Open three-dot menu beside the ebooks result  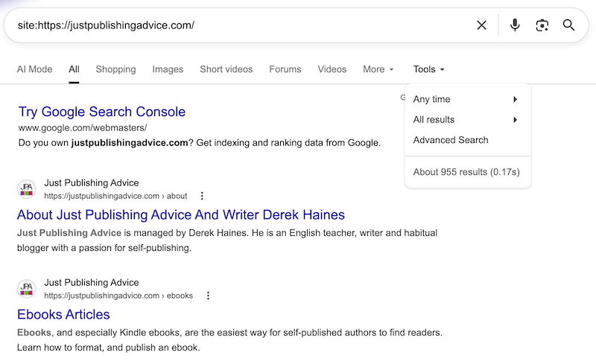point(208,296)
